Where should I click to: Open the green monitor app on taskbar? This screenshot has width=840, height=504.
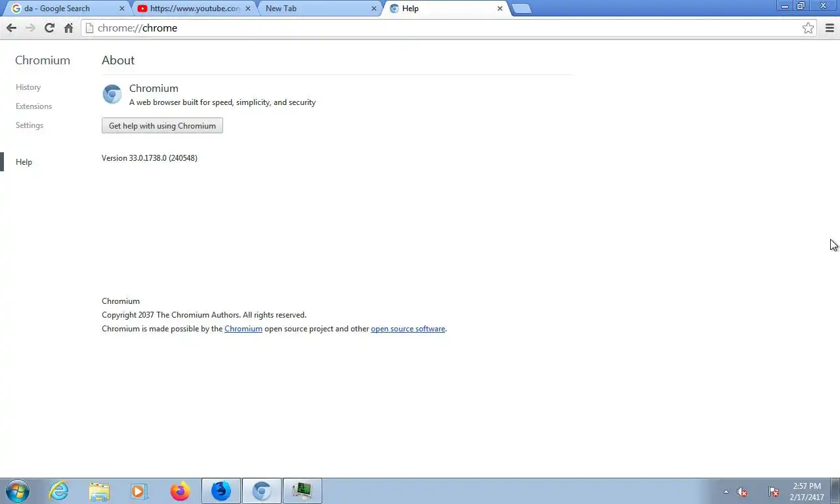pos(302,491)
